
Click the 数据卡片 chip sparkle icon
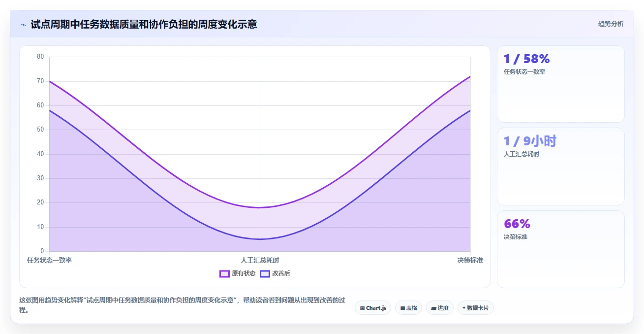coord(464,308)
